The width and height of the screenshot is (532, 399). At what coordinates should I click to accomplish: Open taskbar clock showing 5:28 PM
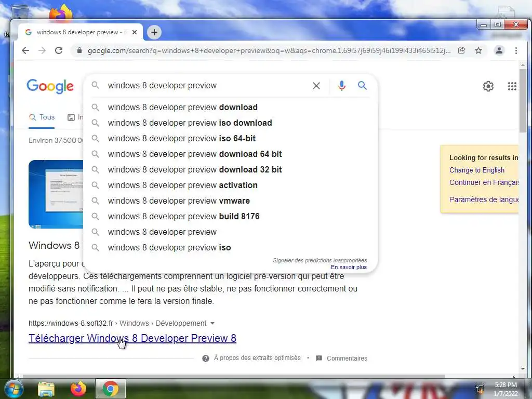coord(506,389)
